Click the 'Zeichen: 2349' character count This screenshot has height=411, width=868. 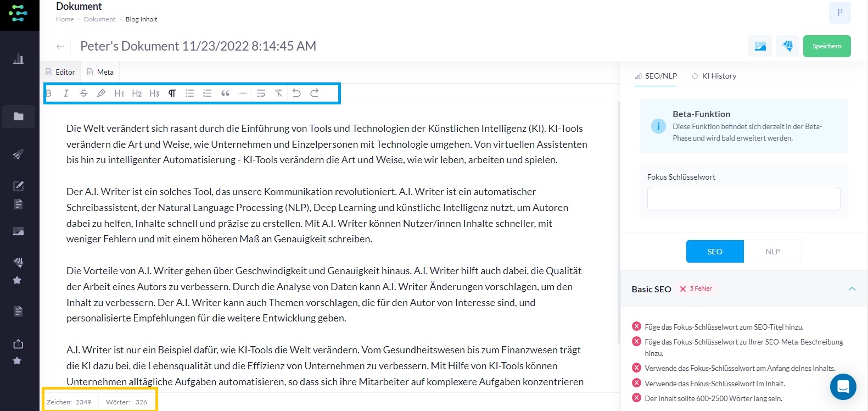pyautogui.click(x=69, y=402)
